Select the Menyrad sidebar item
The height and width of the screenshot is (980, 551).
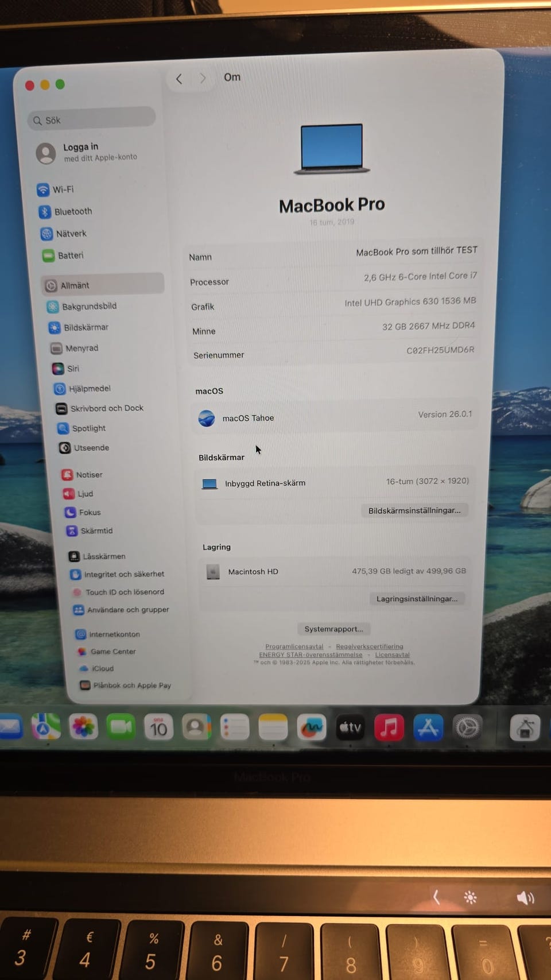[75, 348]
